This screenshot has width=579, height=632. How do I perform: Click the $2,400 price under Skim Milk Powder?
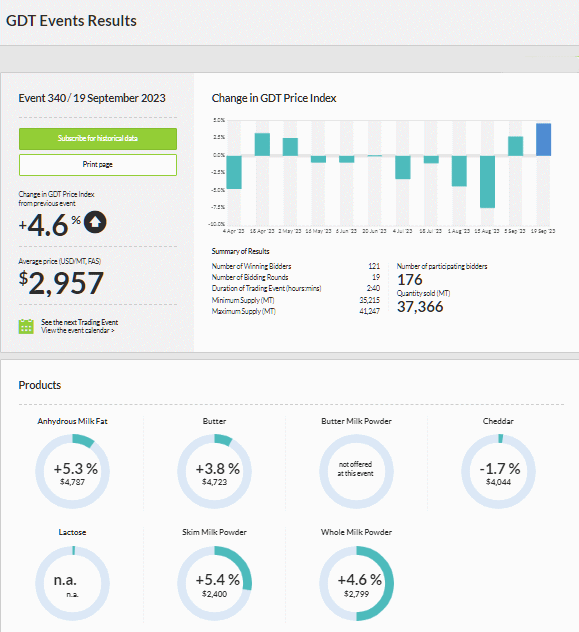point(214,594)
